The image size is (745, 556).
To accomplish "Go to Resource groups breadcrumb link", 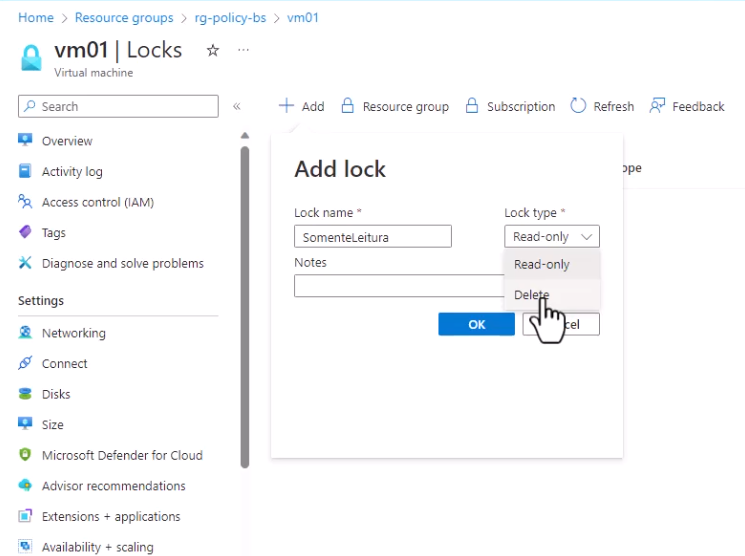I will click(x=124, y=18).
